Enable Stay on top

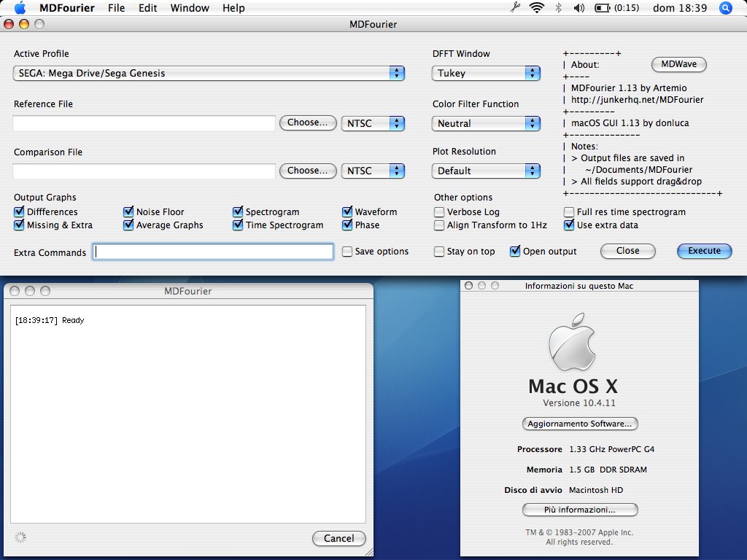tap(439, 252)
